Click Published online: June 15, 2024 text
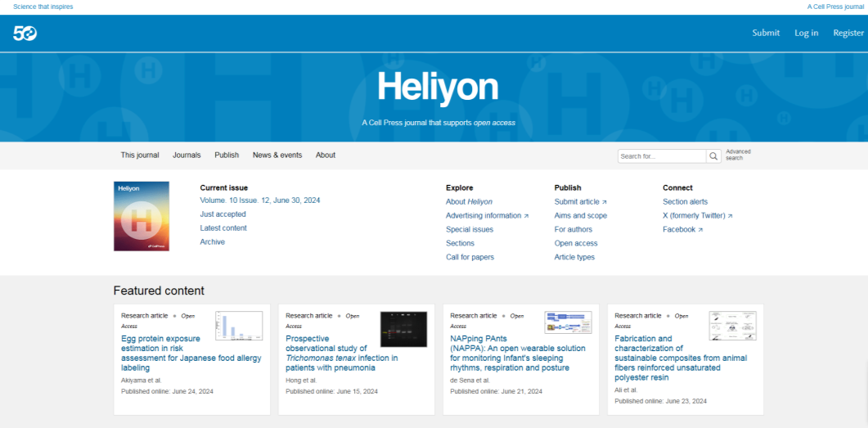868x428 pixels. pos(331,391)
